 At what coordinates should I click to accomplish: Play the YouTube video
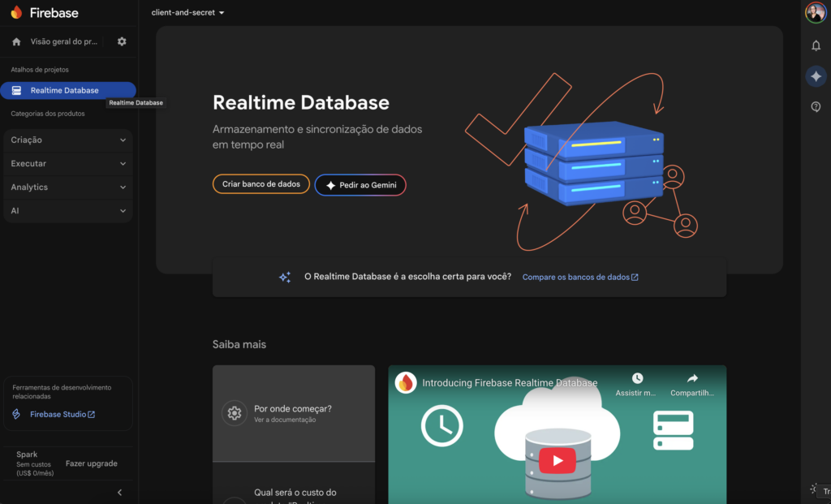[558, 460]
